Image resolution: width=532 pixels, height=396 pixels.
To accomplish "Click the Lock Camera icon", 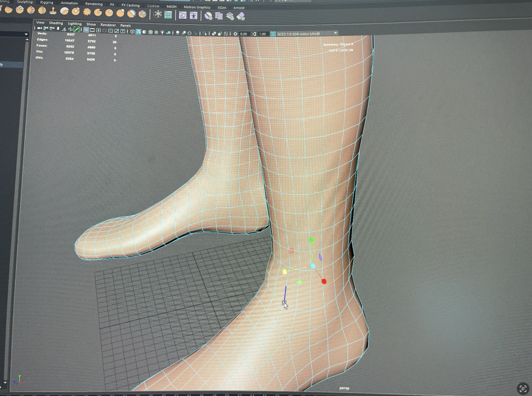I will coord(46,28).
